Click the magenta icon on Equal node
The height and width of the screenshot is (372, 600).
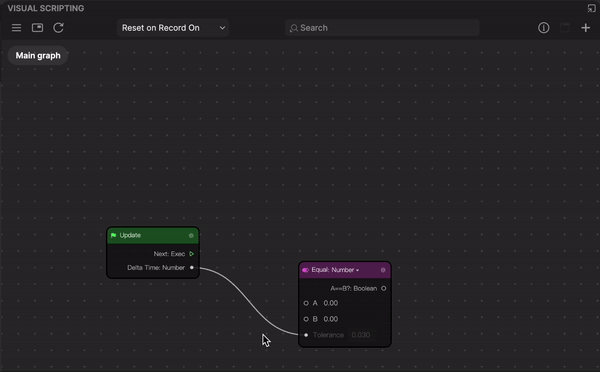pos(305,270)
